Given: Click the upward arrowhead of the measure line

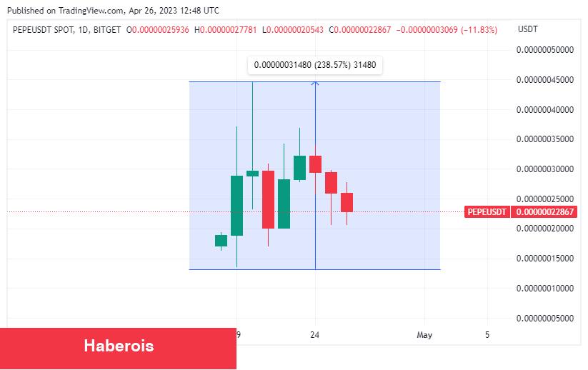Looking at the screenshot, I should [x=315, y=84].
